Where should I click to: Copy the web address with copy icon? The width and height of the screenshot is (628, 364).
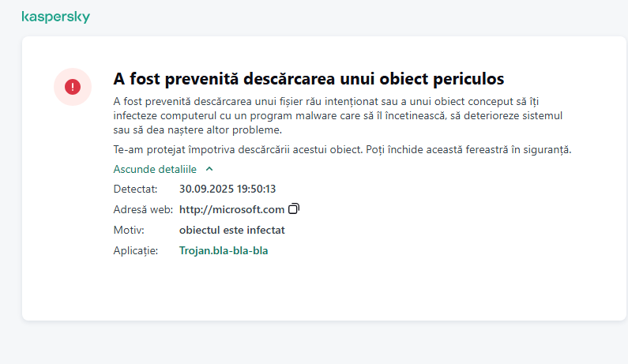(294, 209)
